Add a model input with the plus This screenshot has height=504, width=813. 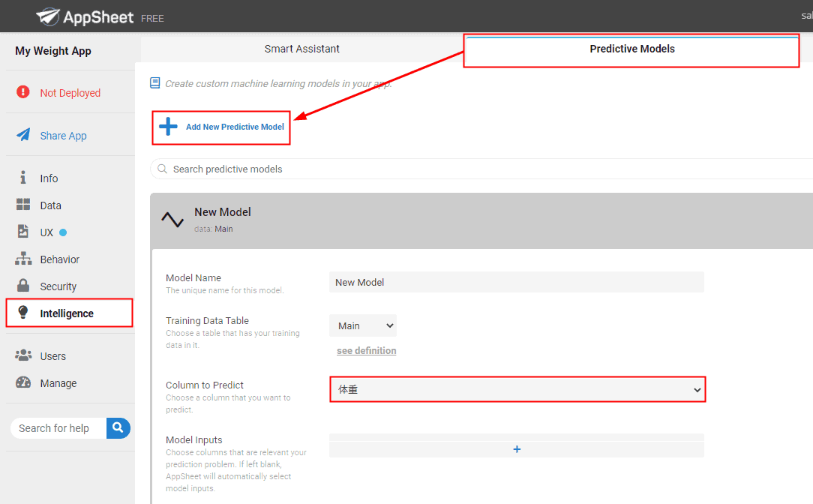(517, 449)
